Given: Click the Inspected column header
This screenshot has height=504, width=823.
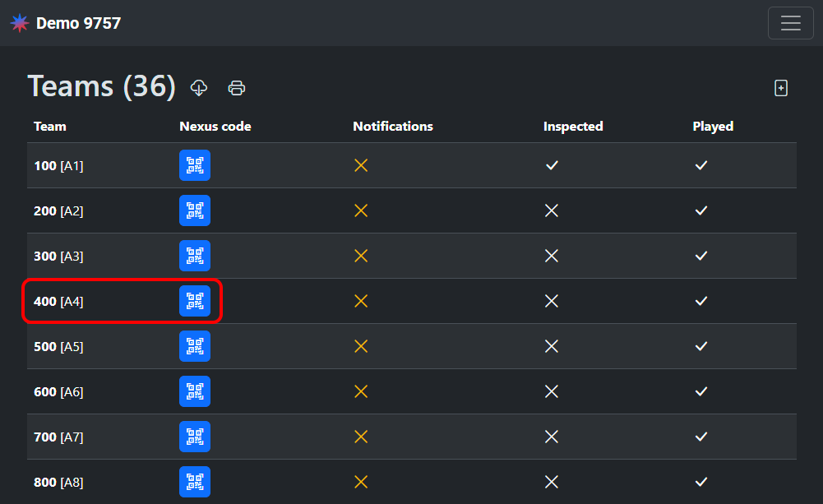Looking at the screenshot, I should point(573,127).
